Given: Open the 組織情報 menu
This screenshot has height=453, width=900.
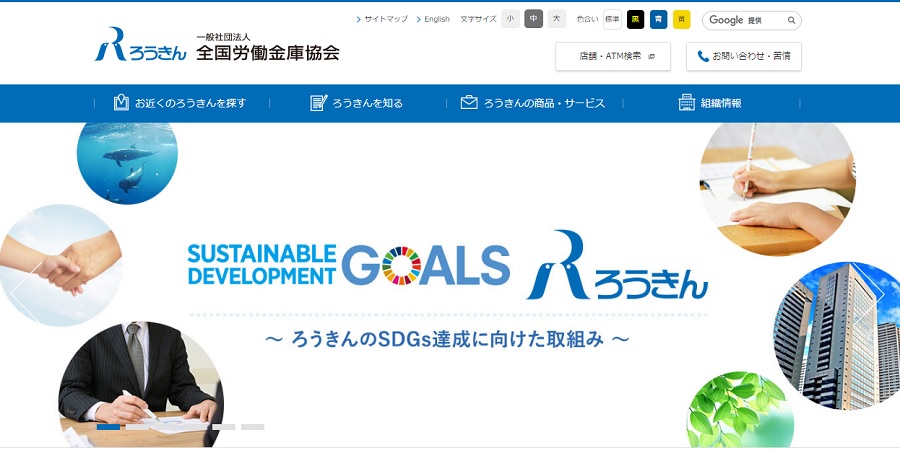Looking at the screenshot, I should [x=711, y=103].
